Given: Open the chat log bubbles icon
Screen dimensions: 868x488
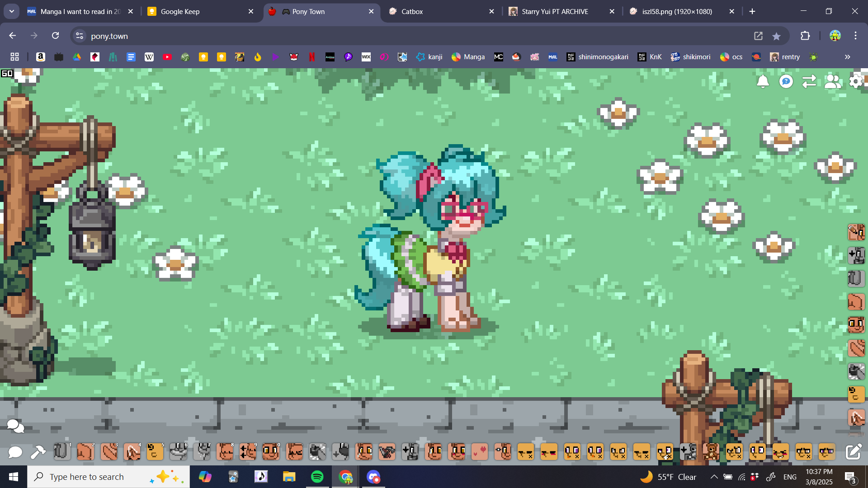Looking at the screenshot, I should pyautogui.click(x=15, y=426).
